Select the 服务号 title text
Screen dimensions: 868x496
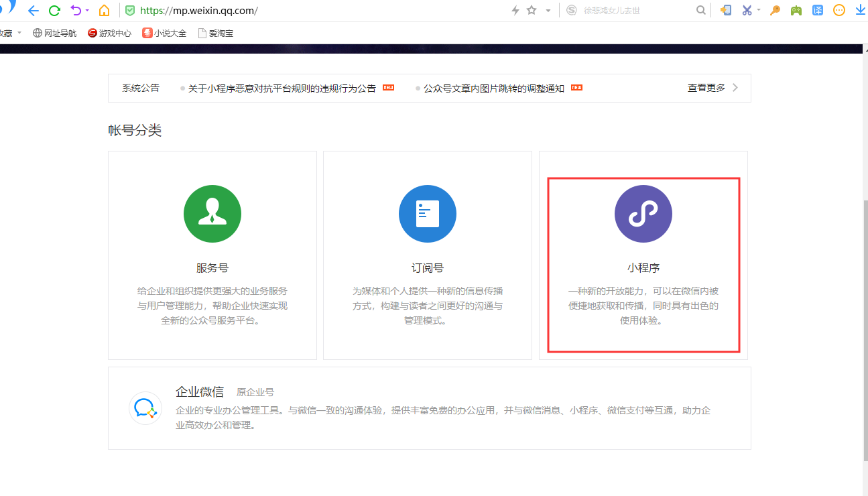click(x=212, y=268)
